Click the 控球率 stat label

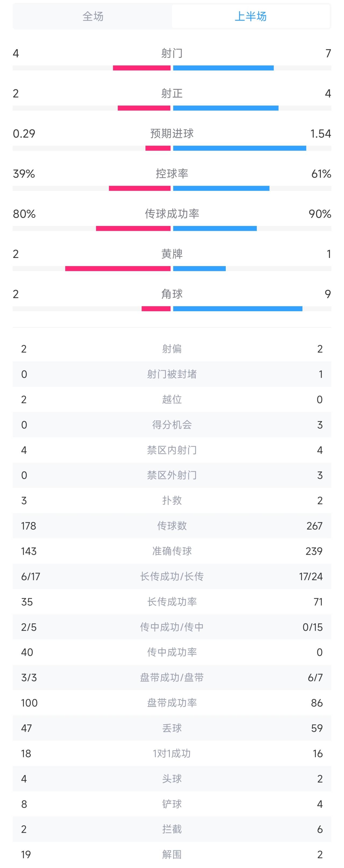pos(172,174)
